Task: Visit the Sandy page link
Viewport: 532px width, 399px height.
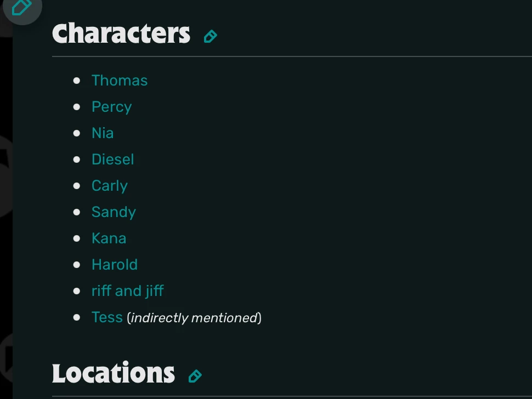Action: (114, 212)
